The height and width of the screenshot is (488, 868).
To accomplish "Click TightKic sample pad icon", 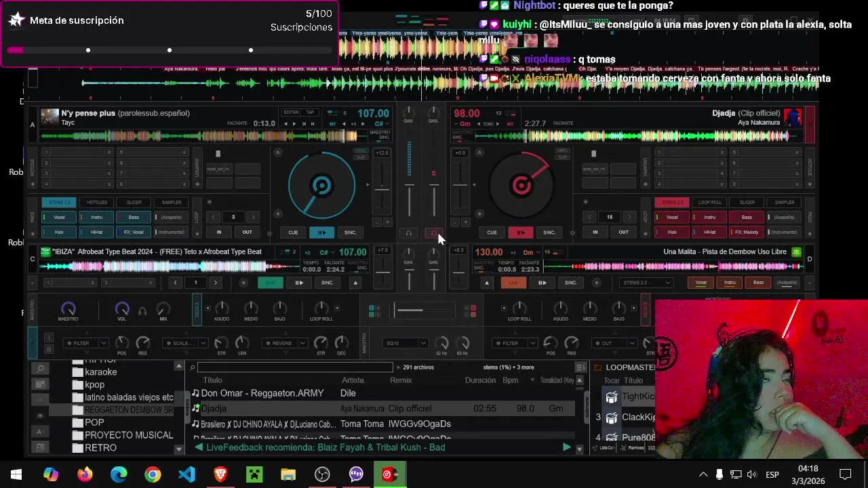I will pos(612,396).
